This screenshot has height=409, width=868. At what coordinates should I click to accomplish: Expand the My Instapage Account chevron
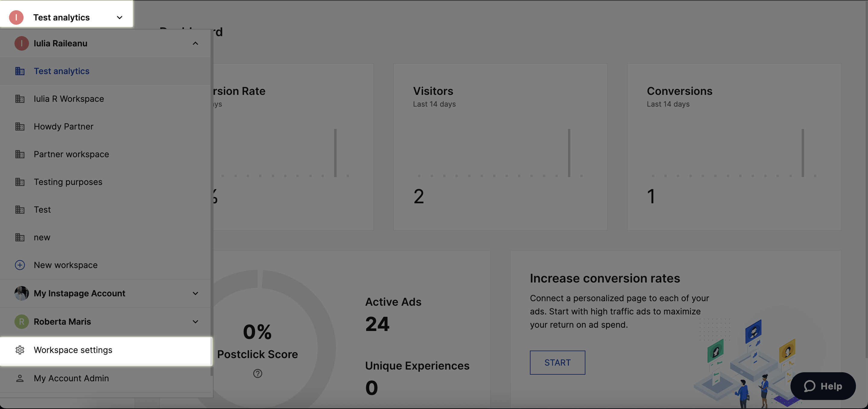(195, 293)
